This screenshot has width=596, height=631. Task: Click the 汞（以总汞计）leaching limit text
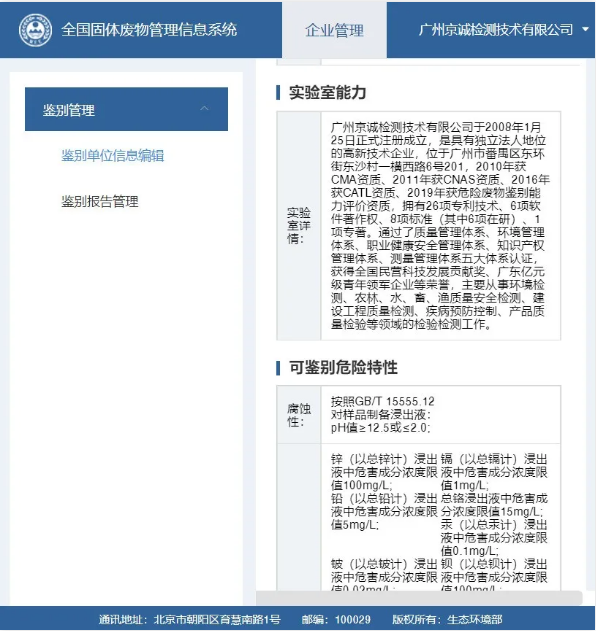coord(494,538)
